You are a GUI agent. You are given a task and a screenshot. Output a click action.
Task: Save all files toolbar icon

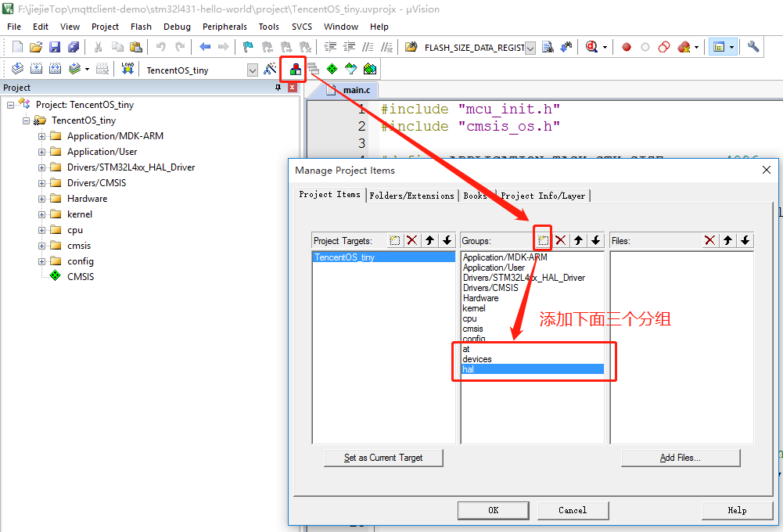[74, 47]
